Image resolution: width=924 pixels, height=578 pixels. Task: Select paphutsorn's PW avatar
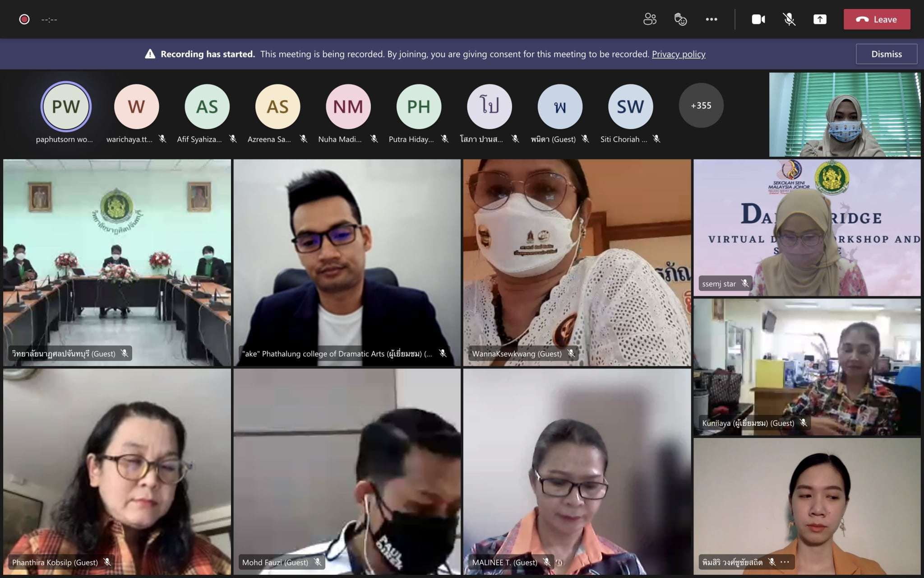[x=66, y=107]
